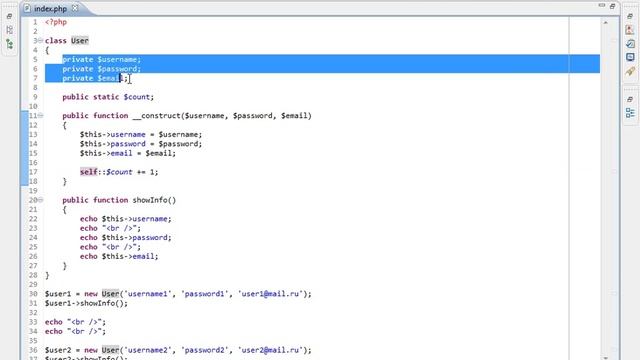
Task: Click the echo "<br />" on line 34
Action: point(75,331)
